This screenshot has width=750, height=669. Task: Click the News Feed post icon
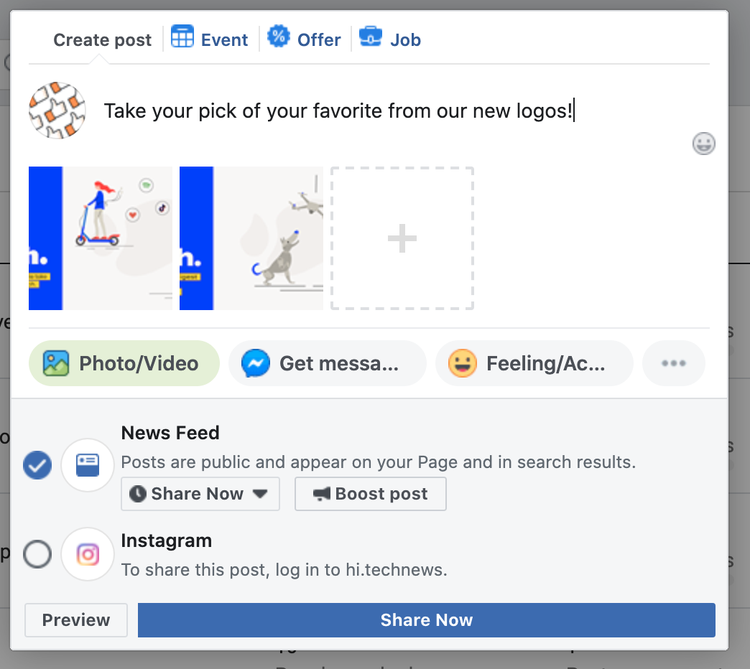click(x=88, y=465)
